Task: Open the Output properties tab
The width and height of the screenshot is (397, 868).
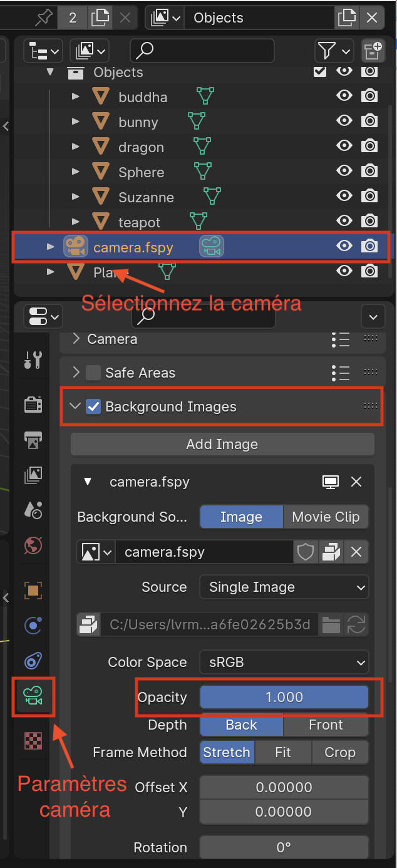Action: [x=33, y=440]
